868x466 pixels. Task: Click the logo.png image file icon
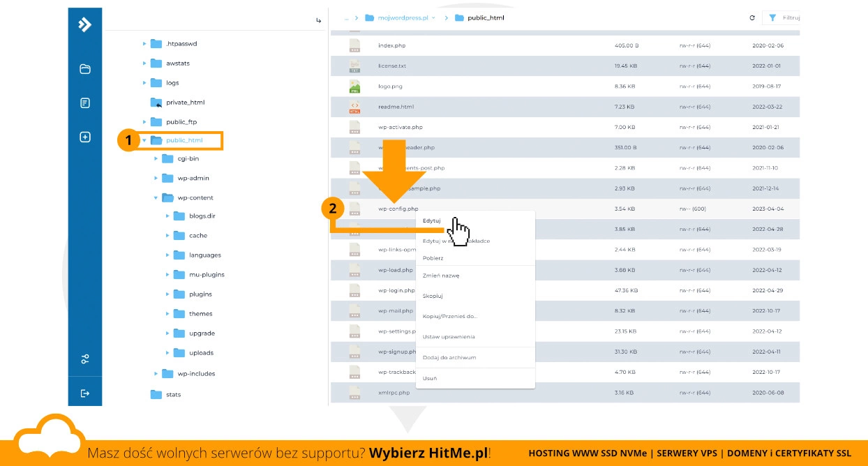[x=354, y=87]
